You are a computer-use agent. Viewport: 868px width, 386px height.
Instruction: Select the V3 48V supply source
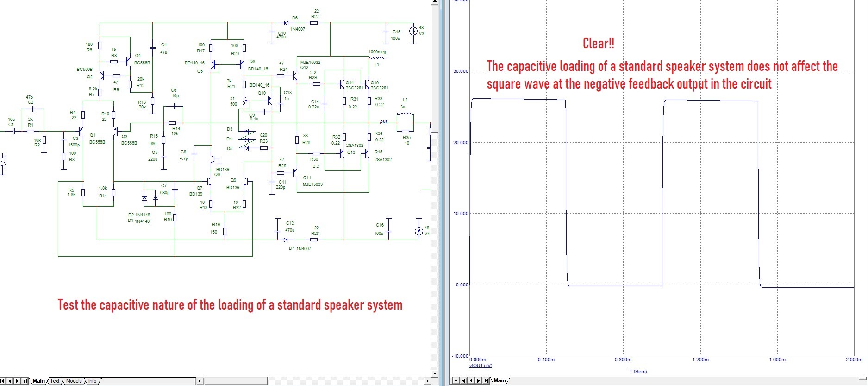[413, 32]
